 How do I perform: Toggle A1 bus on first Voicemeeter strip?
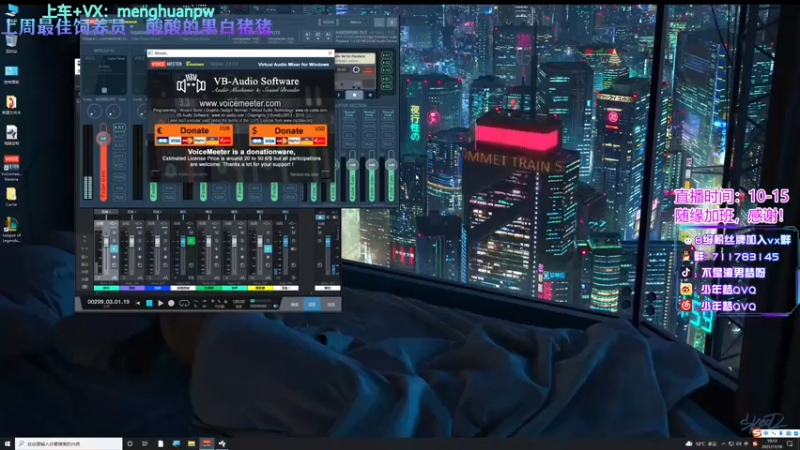point(119,127)
